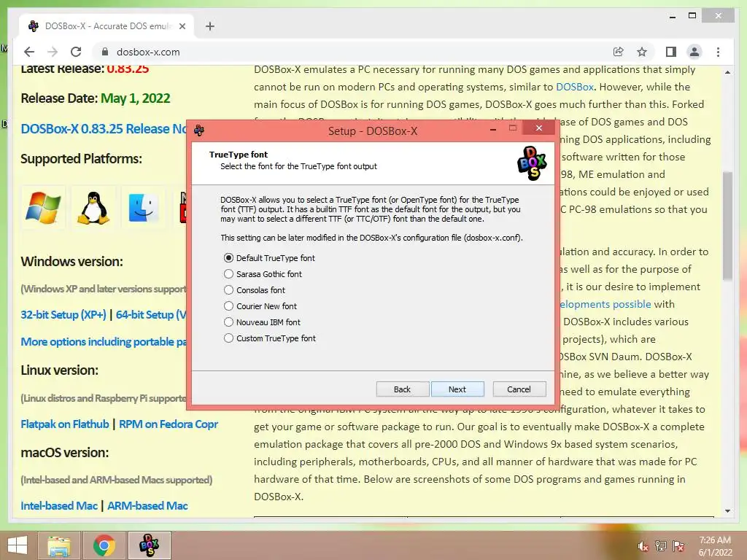Open RPM on Fedora Copr link
Screen dimensions: 747x560
(169, 424)
